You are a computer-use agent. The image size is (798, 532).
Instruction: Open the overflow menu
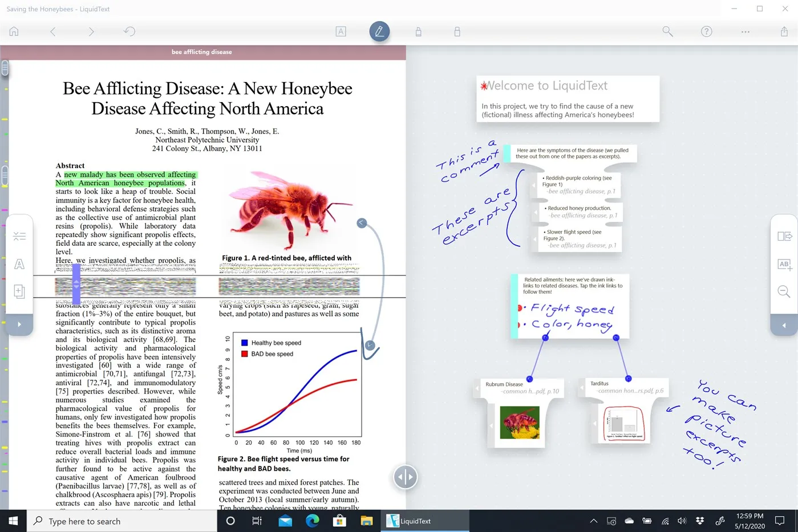tap(745, 31)
